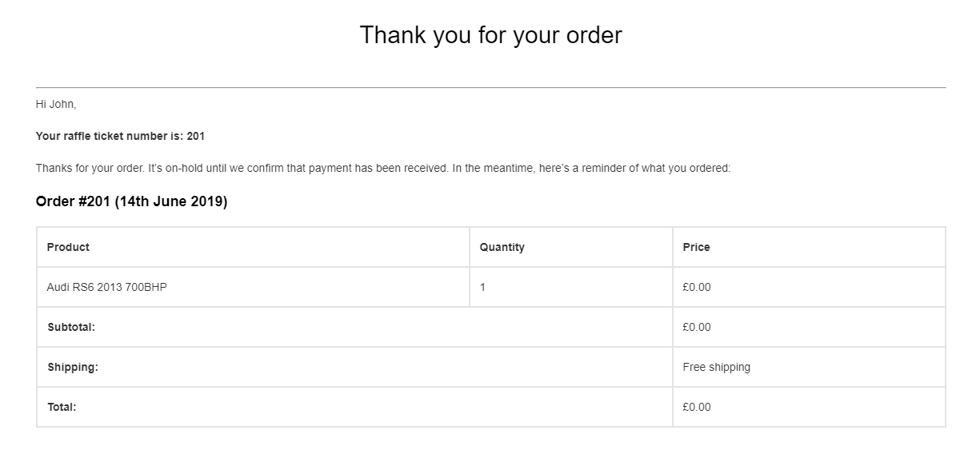The image size is (980, 450).
Task: Click the 14th June 2019 order date
Action: point(171,202)
